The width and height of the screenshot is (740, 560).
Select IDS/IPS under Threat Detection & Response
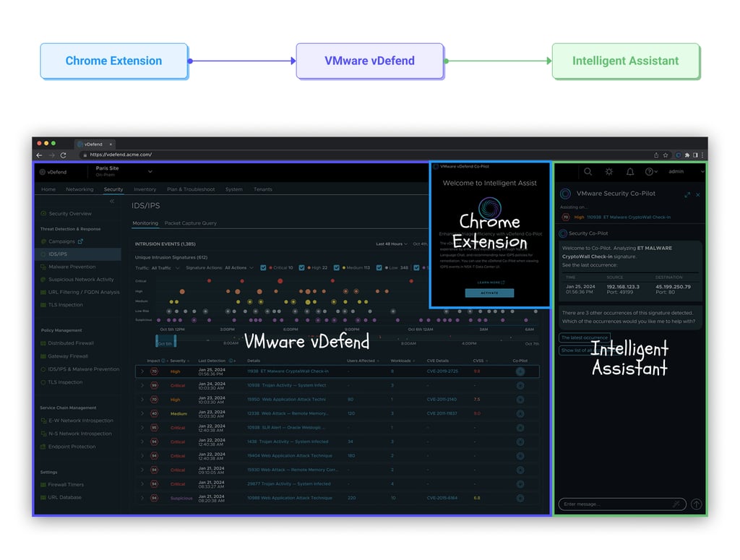click(x=78, y=254)
